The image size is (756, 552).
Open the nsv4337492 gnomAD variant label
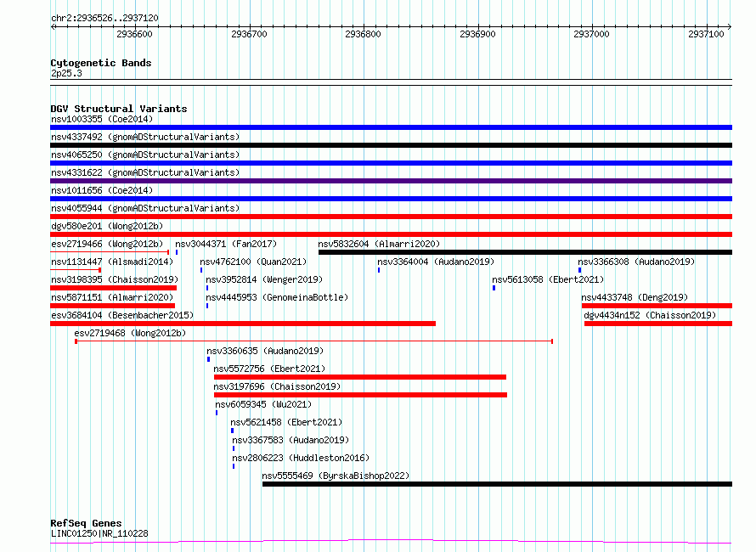[145, 137]
